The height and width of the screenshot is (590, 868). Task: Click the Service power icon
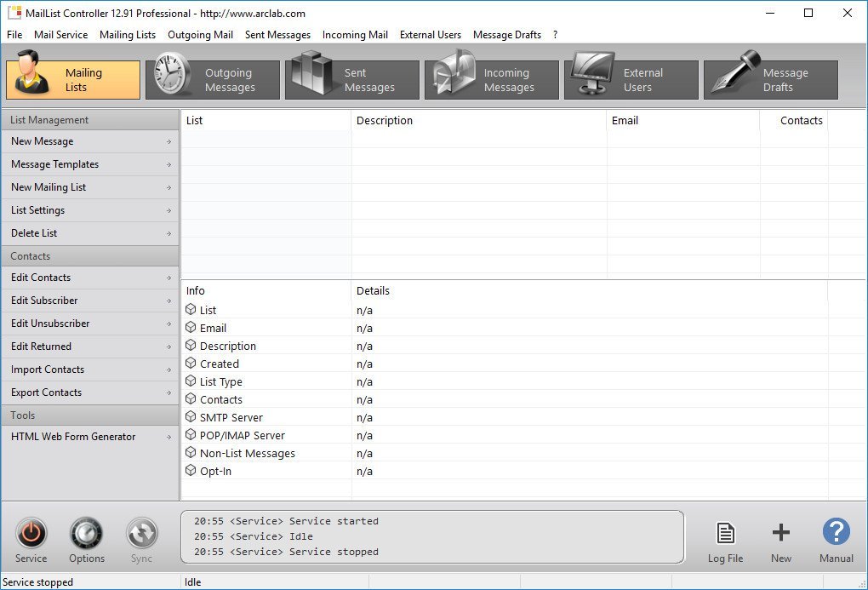click(x=31, y=534)
